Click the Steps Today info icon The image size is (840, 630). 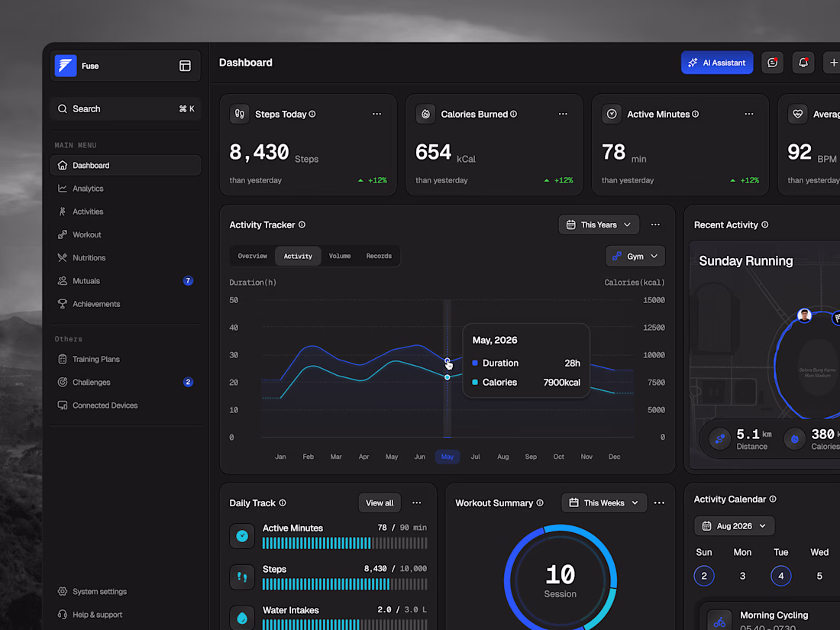pos(312,114)
